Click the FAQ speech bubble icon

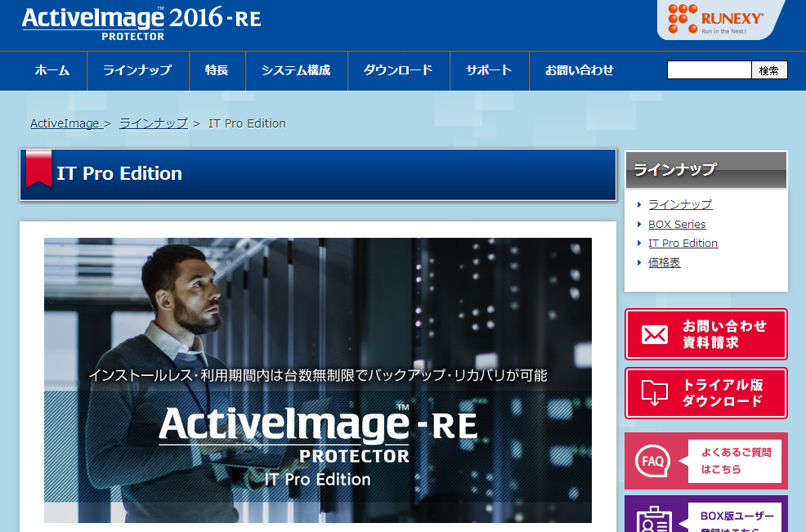pos(653,461)
